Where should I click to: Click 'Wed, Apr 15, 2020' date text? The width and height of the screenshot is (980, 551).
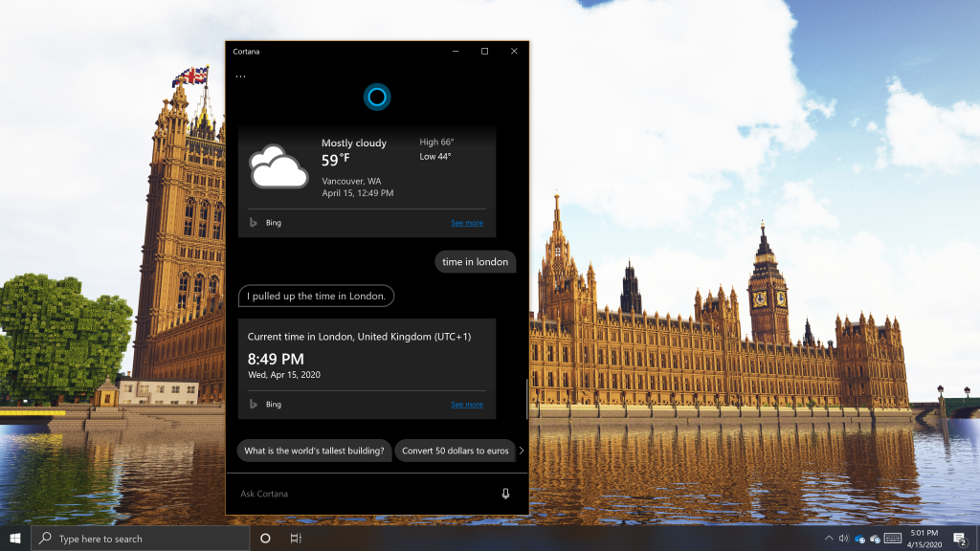284,375
